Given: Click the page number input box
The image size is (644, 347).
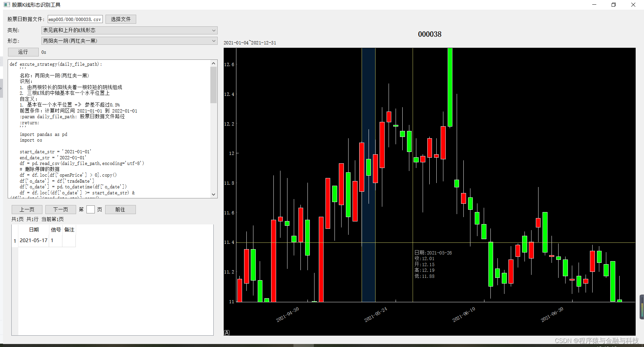Looking at the screenshot, I should click(x=90, y=209).
